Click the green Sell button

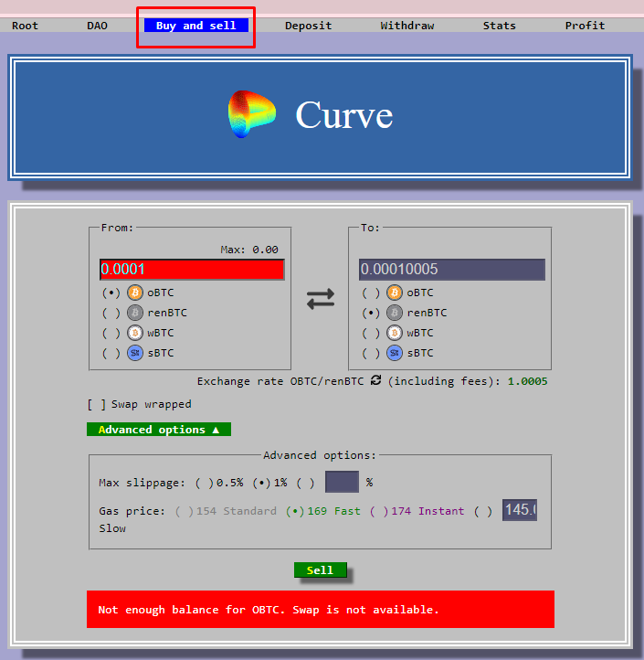click(x=321, y=570)
